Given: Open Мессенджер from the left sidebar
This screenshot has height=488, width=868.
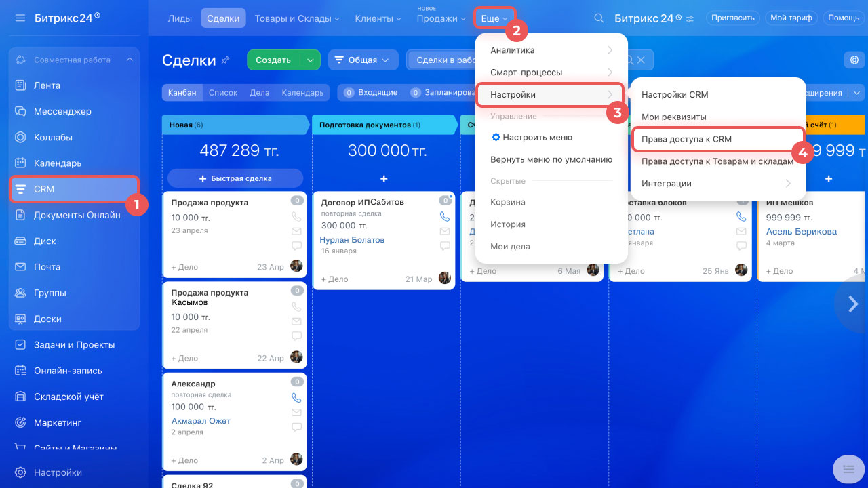Looking at the screenshot, I should [62, 111].
